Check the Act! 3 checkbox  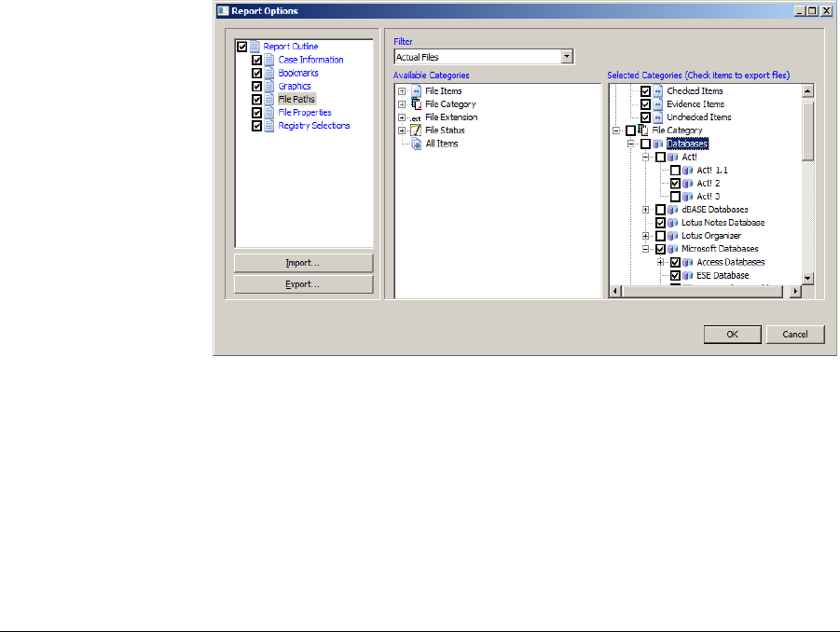[676, 197]
